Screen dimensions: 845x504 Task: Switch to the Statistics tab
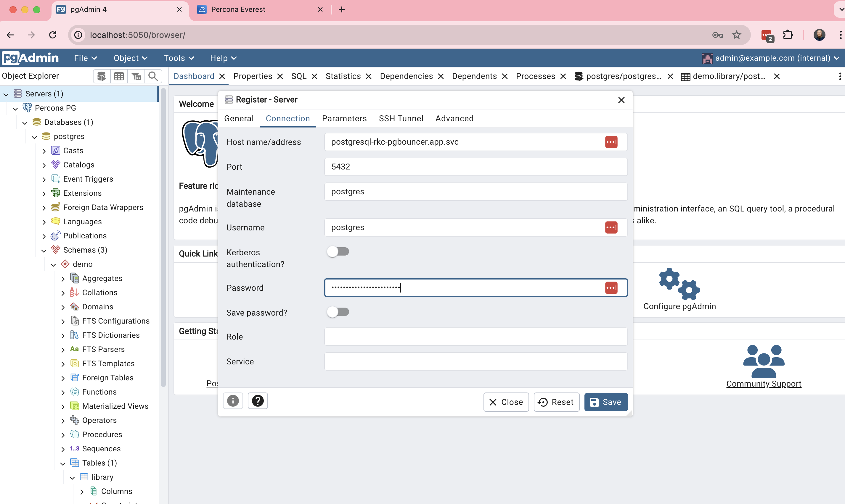(x=343, y=76)
